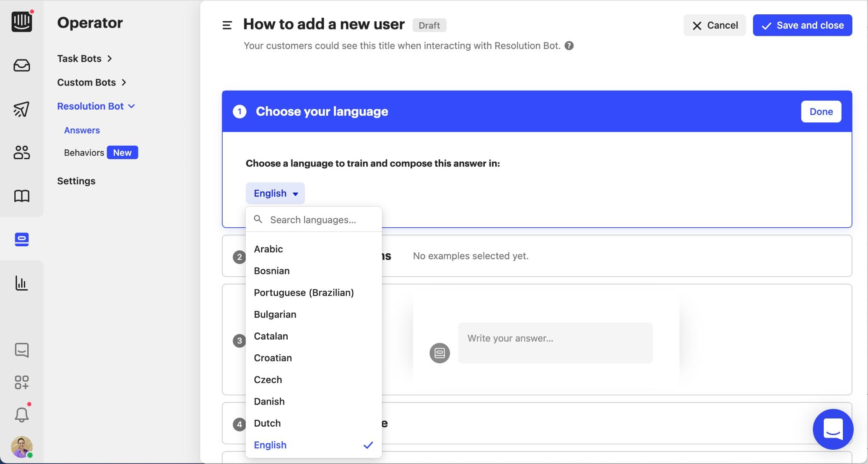Open the Contacts people icon
The height and width of the screenshot is (464, 868).
[x=22, y=153]
